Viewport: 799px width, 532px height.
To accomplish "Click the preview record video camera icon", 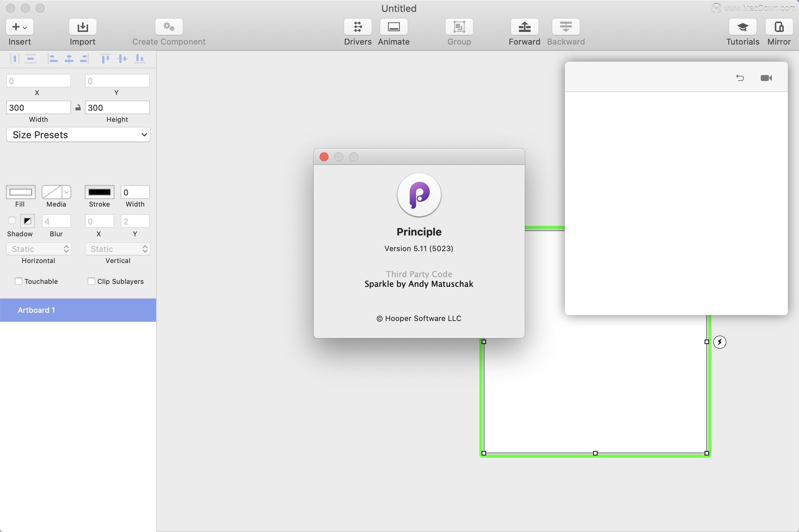I will coord(766,78).
